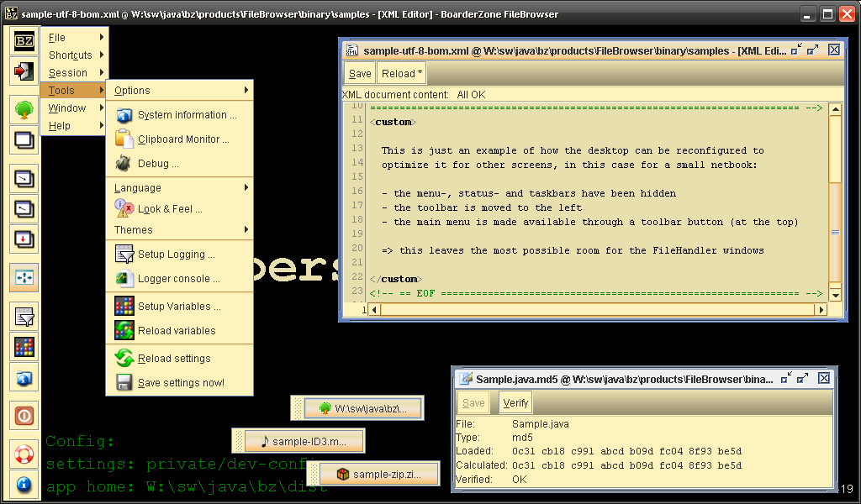Click the Verify button in md5 window
The width and height of the screenshot is (861, 504).
pyautogui.click(x=515, y=403)
